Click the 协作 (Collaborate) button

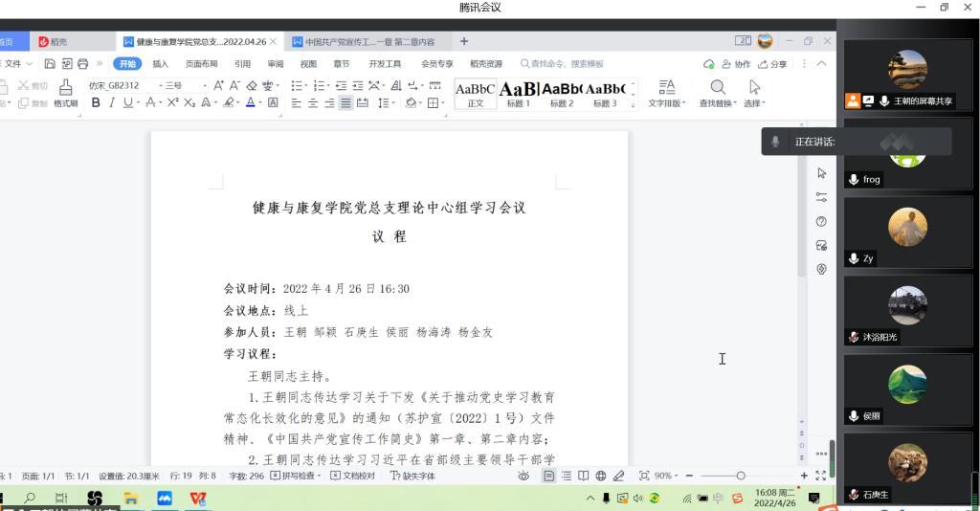click(736, 64)
